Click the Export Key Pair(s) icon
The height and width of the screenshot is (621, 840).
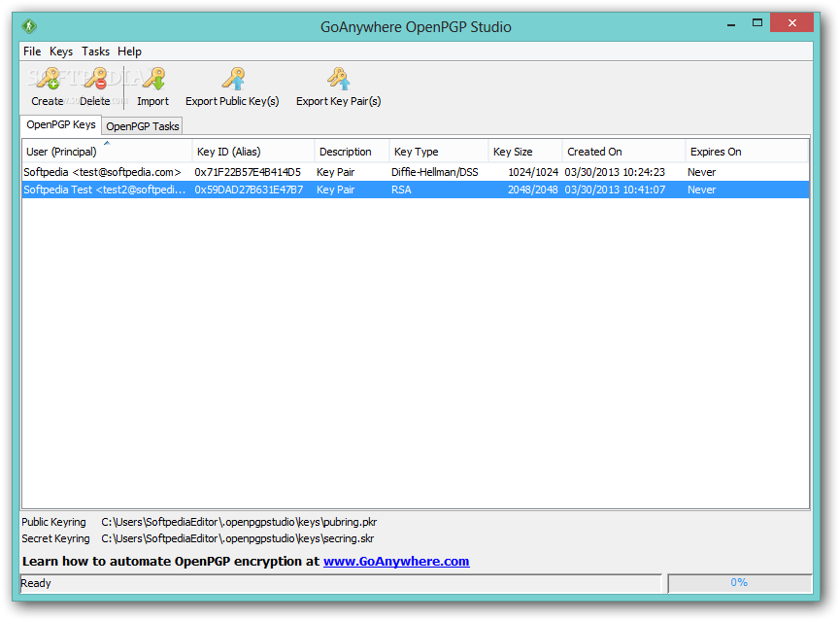339,79
